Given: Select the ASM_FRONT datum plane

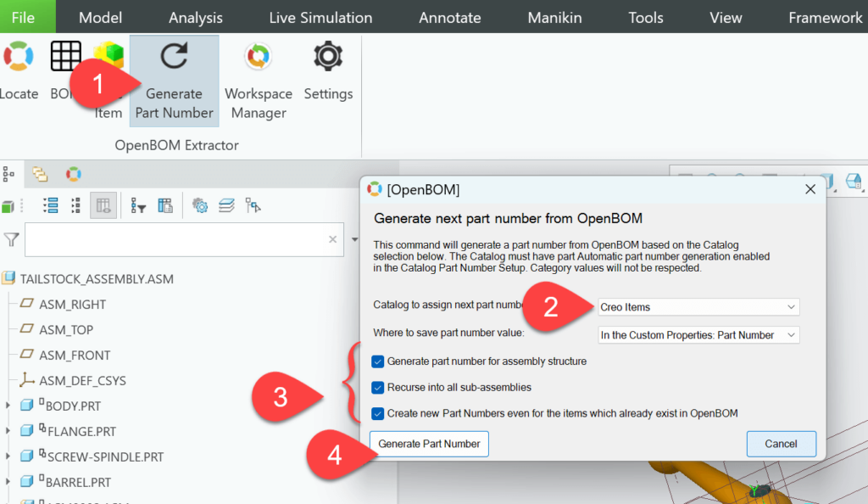Looking at the screenshot, I should pyautogui.click(x=75, y=355).
